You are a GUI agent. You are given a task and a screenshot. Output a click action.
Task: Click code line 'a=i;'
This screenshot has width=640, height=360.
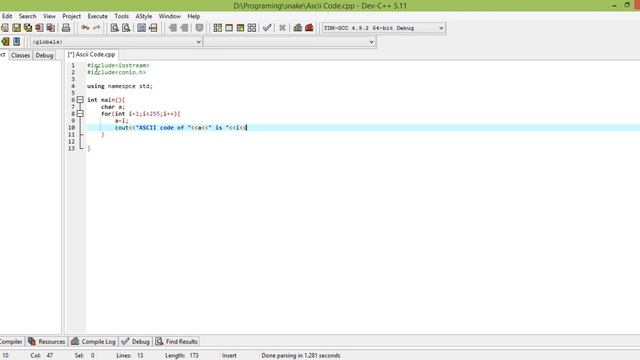pos(121,121)
